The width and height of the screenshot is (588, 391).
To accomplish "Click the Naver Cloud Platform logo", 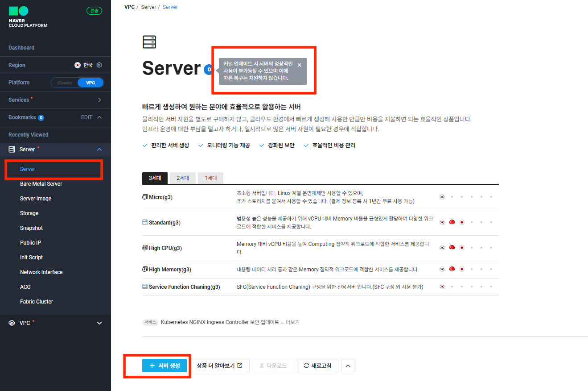I will coord(28,17).
